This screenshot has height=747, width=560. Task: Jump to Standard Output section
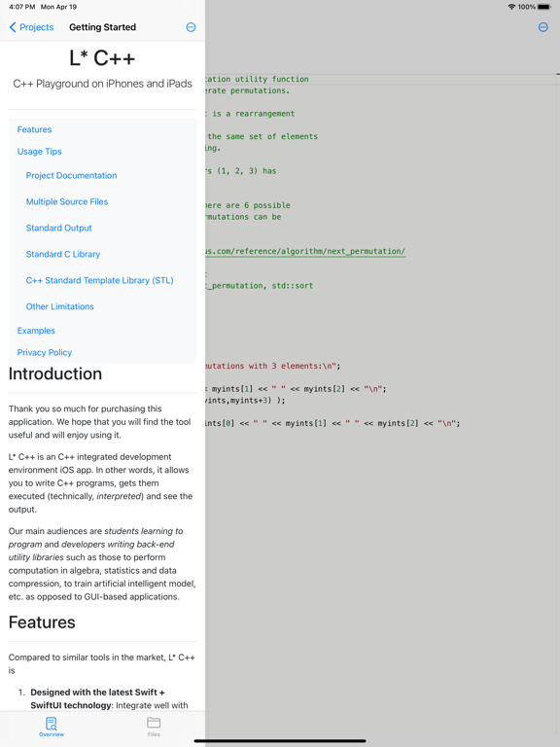(58, 228)
